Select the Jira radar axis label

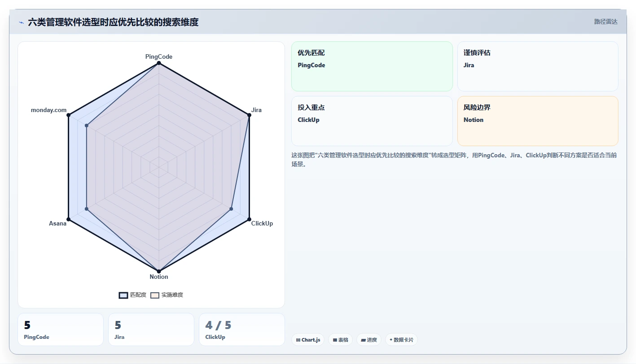(x=256, y=110)
